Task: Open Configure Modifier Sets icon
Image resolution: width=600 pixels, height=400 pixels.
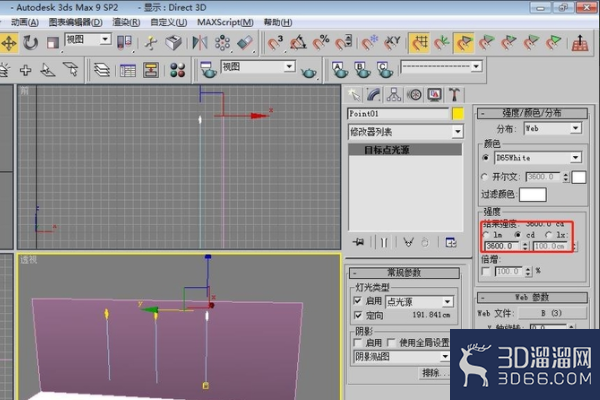Action: [451, 242]
